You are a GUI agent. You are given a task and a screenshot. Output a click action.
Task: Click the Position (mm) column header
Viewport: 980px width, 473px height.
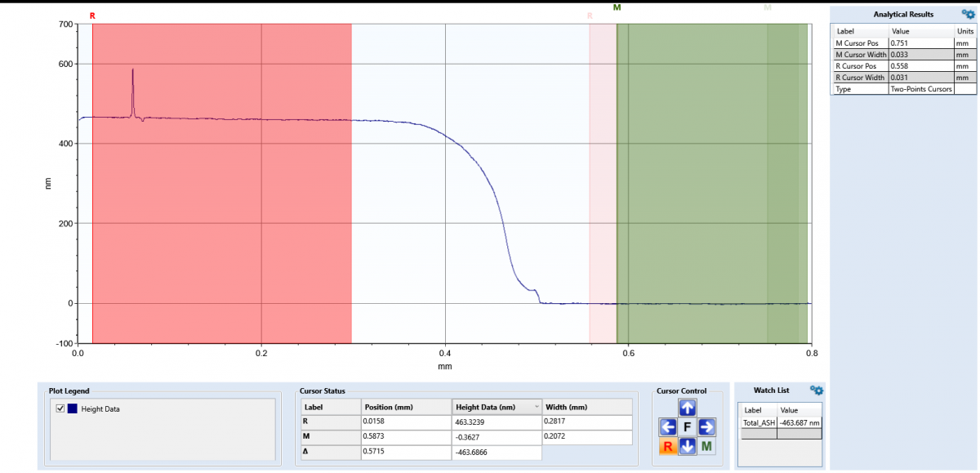pyautogui.click(x=406, y=407)
